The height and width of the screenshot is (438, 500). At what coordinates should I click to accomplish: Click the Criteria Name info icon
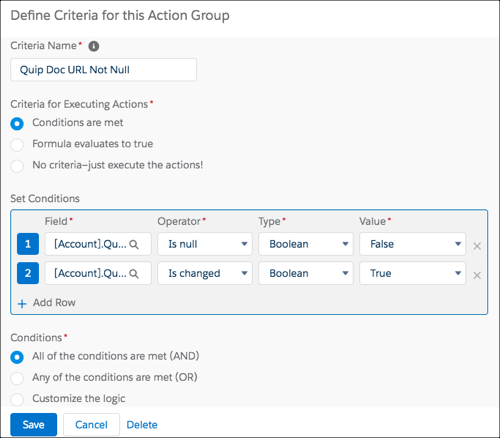pyautogui.click(x=94, y=46)
